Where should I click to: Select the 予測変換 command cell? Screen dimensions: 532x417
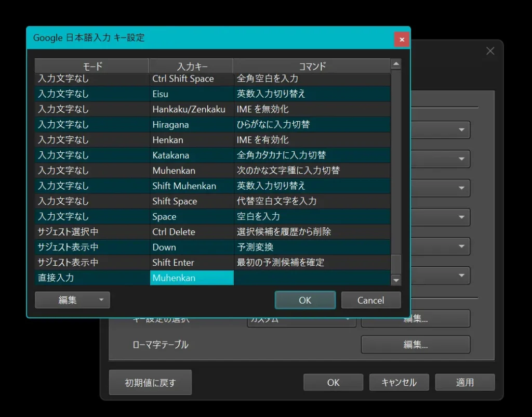pyautogui.click(x=312, y=247)
